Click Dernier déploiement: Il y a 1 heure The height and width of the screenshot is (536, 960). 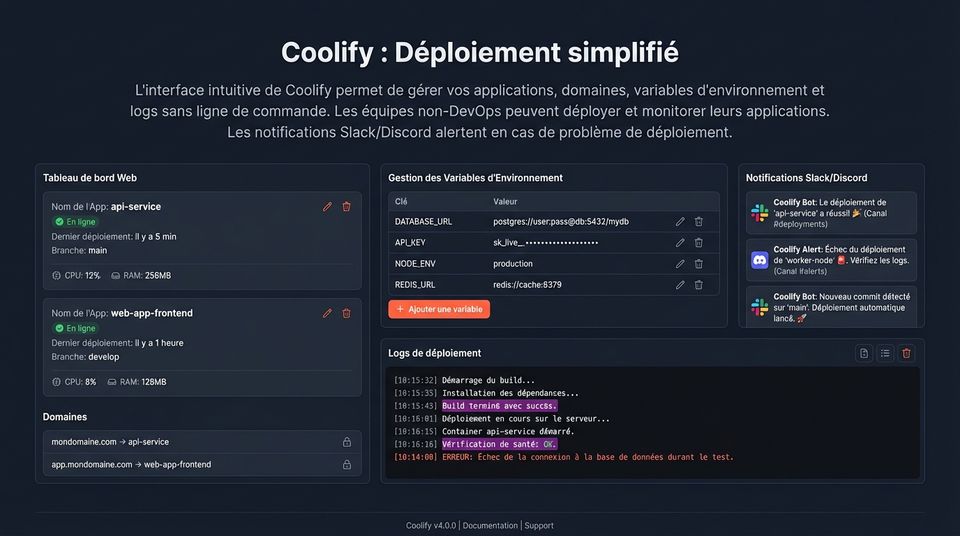click(118, 343)
